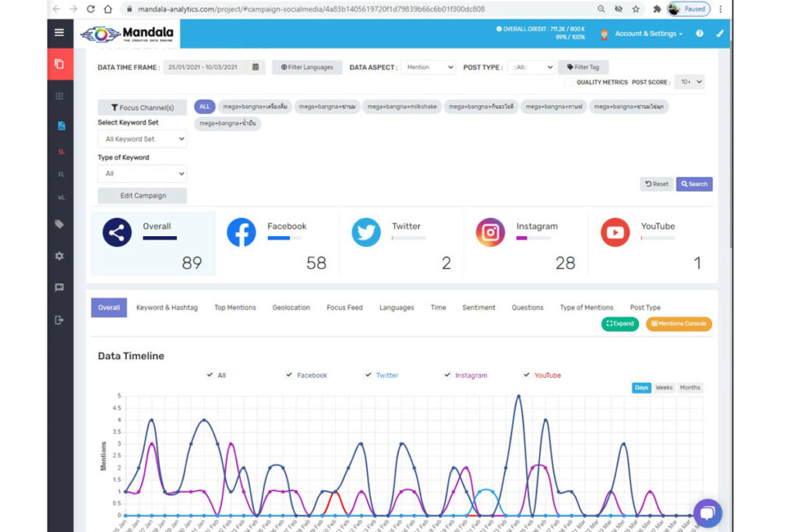The image size is (798, 532).
Task: Open the live chat bubble widget
Action: [x=708, y=513]
